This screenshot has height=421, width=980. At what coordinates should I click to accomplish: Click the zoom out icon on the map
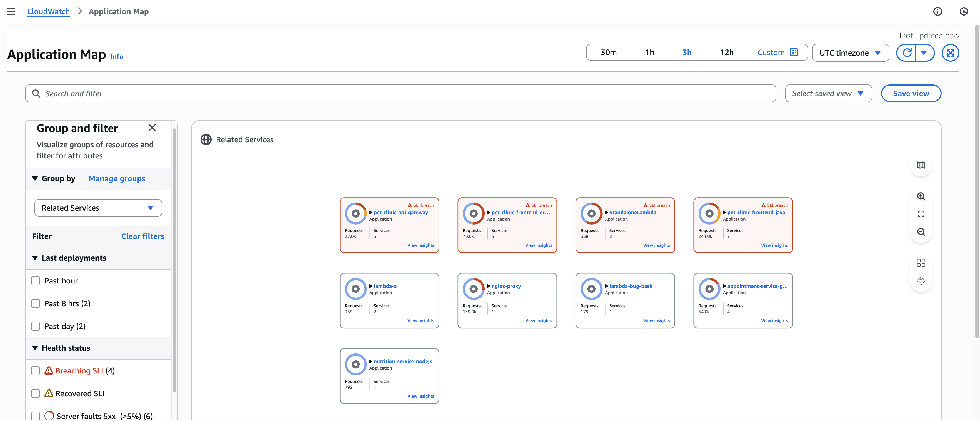point(921,232)
